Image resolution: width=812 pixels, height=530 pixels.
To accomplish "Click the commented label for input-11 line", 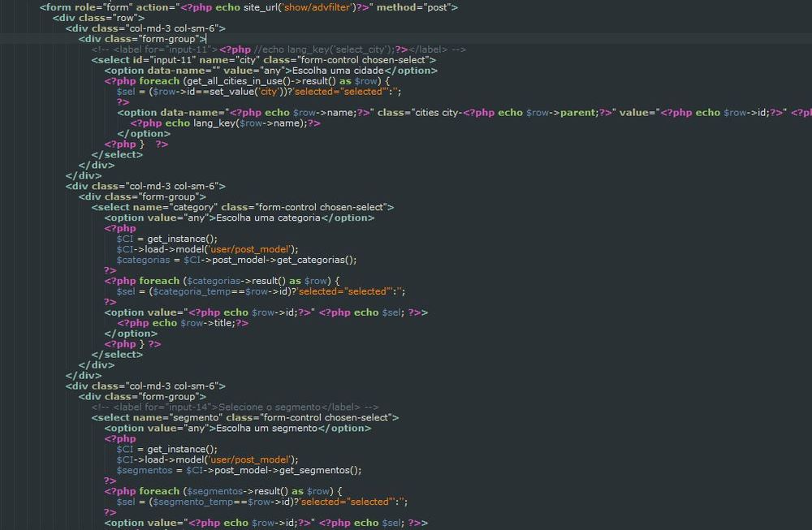I will [x=278, y=50].
